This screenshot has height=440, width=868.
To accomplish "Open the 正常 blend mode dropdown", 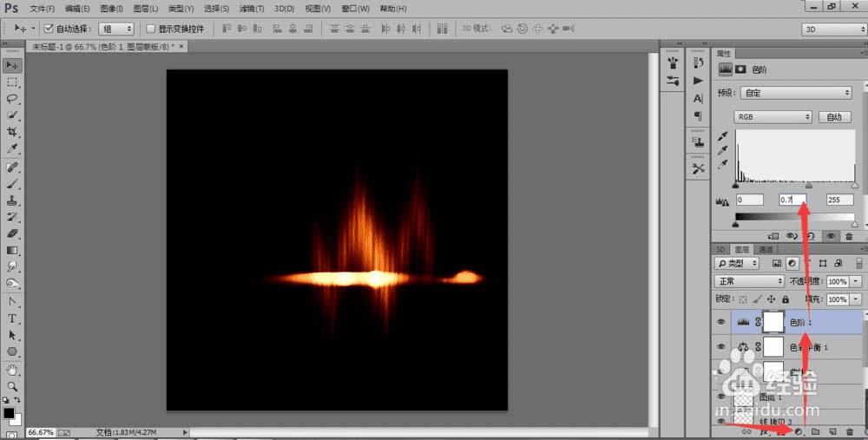I will [x=749, y=281].
